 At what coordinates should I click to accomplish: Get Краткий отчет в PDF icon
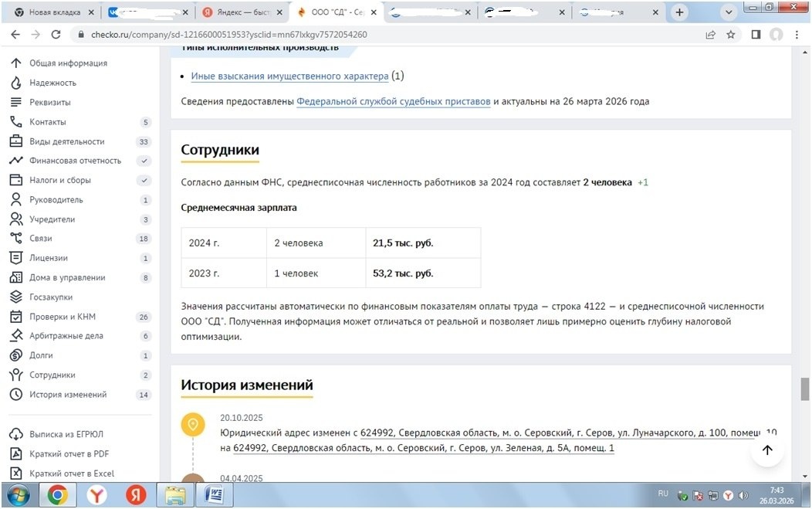pos(16,453)
